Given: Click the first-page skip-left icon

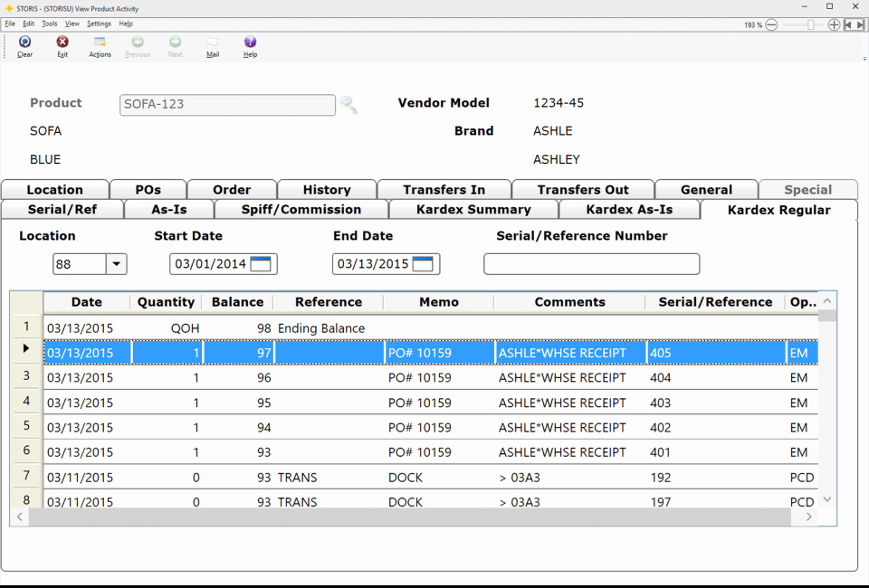Looking at the screenshot, I should click(x=848, y=25).
